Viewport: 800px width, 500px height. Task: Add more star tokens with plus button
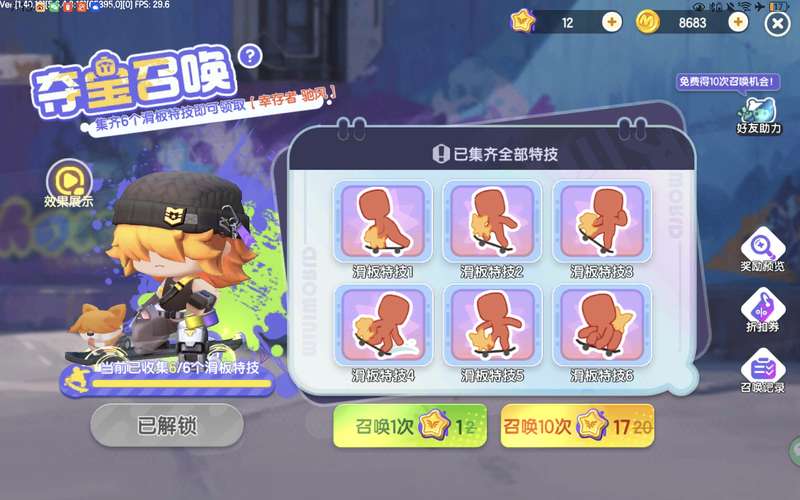coord(612,22)
